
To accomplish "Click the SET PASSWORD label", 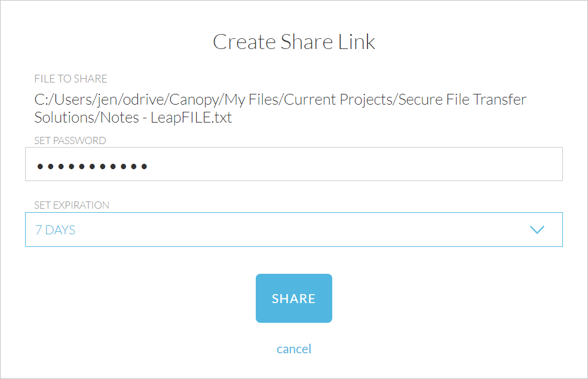I will (71, 140).
